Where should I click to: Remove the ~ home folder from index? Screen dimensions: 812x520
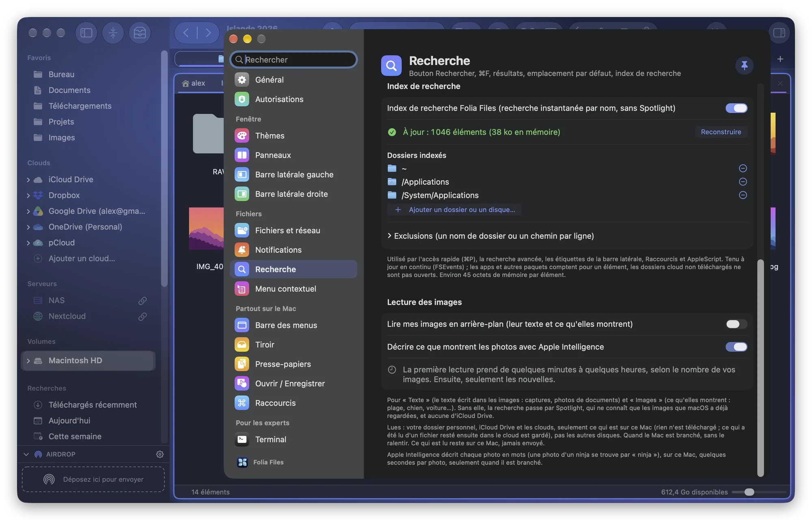click(743, 168)
